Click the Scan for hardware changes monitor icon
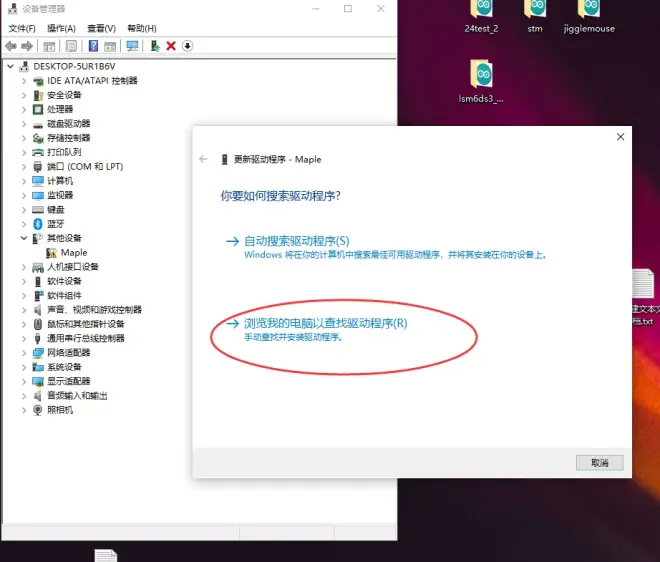660x562 pixels. 133,46
